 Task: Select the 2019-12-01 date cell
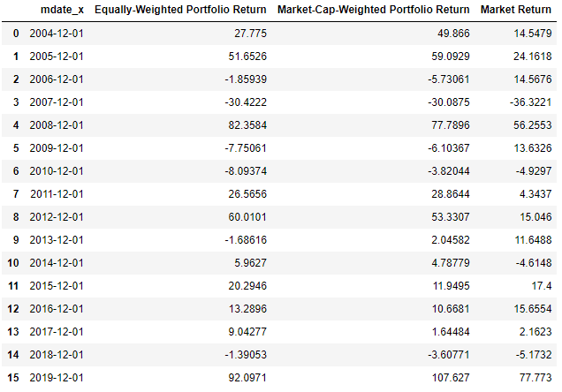click(x=55, y=378)
